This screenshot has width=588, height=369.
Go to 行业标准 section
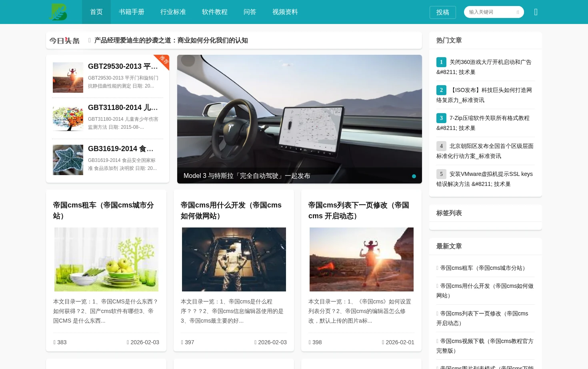[x=173, y=12]
